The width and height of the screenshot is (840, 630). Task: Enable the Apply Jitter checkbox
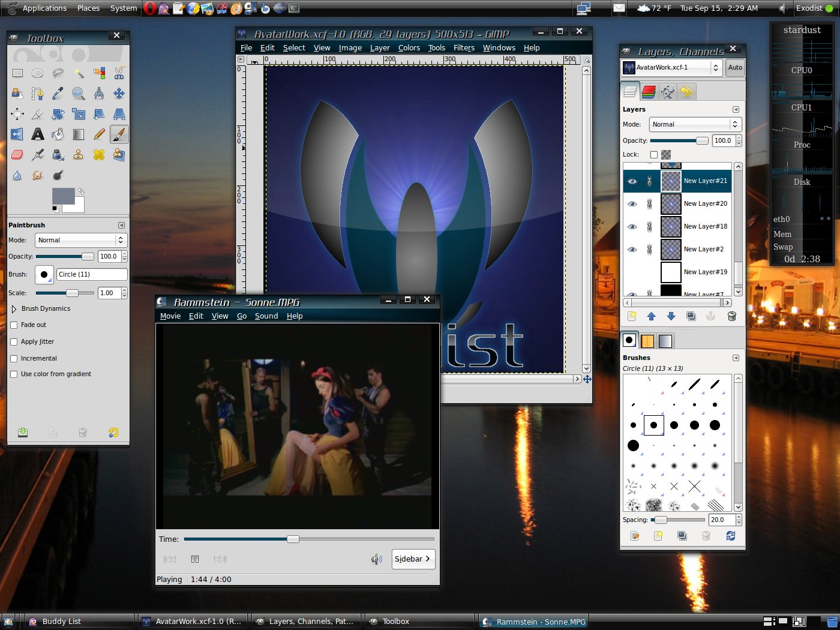coord(14,342)
